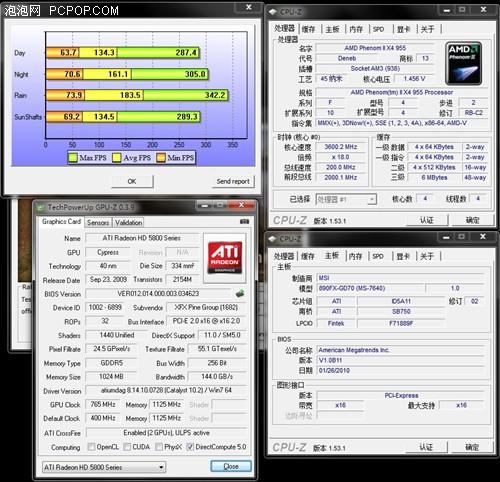Click Avg FPS legend color box
500x482 pixels.
(x=117, y=158)
